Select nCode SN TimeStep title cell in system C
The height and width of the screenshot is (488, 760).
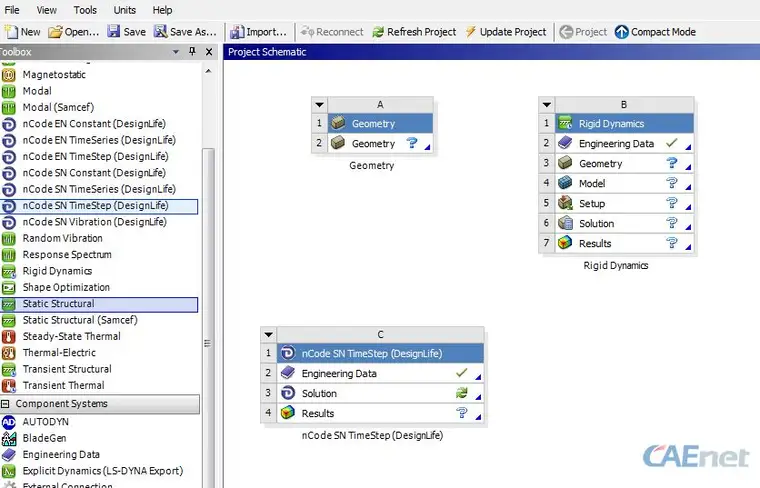coord(380,353)
